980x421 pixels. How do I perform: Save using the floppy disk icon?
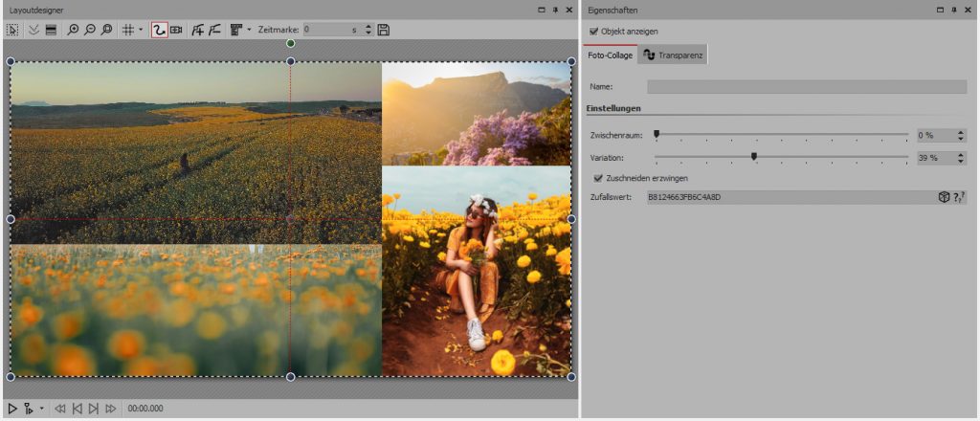(384, 31)
